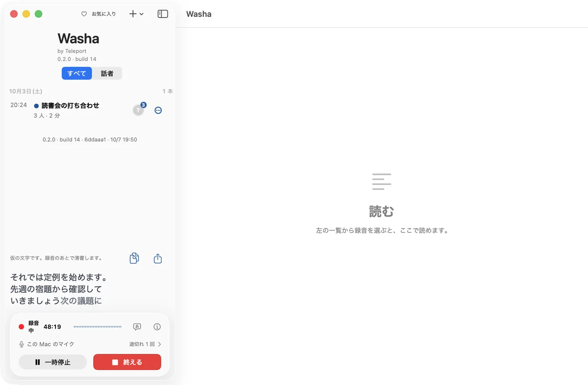
Task: Select the すべて tab
Action: 77,73
